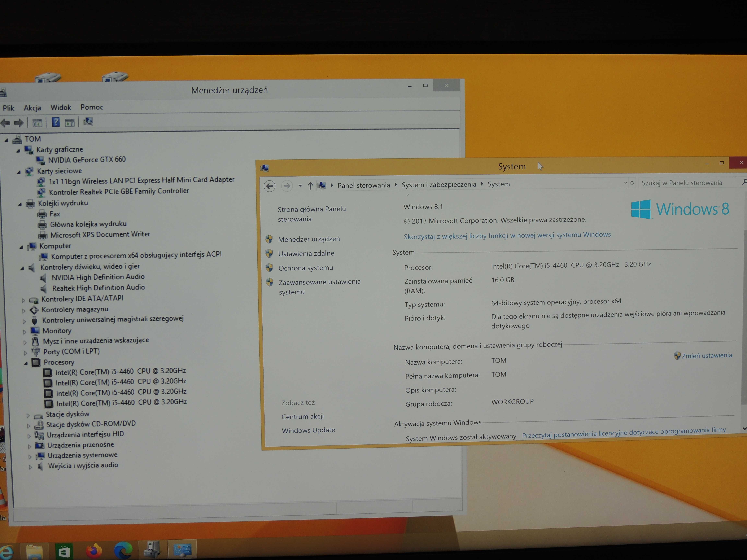Select NVIDIA High Definition Audio device

[x=98, y=277]
